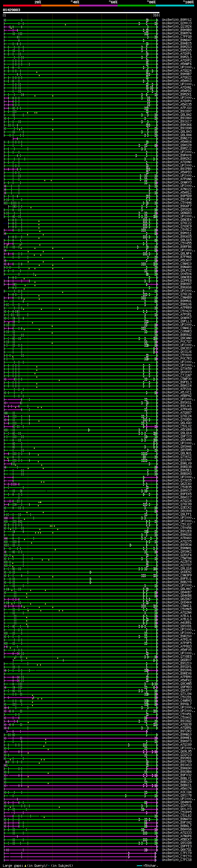Click the purple ~60% identity legend bar
The width and height of the screenshot is (197, 868).
click(99, 6)
